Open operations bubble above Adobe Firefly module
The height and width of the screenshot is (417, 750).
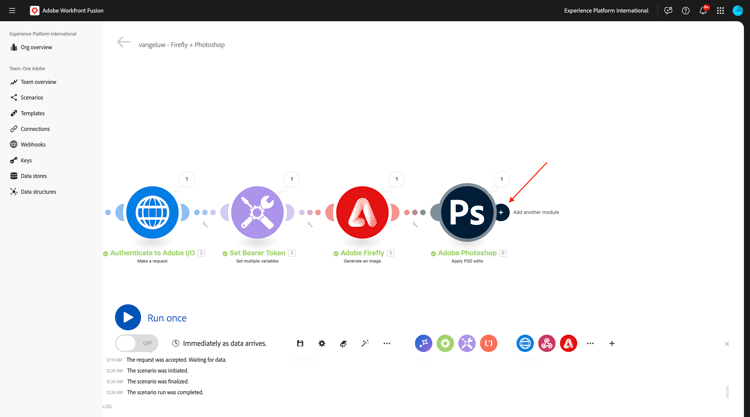click(397, 179)
